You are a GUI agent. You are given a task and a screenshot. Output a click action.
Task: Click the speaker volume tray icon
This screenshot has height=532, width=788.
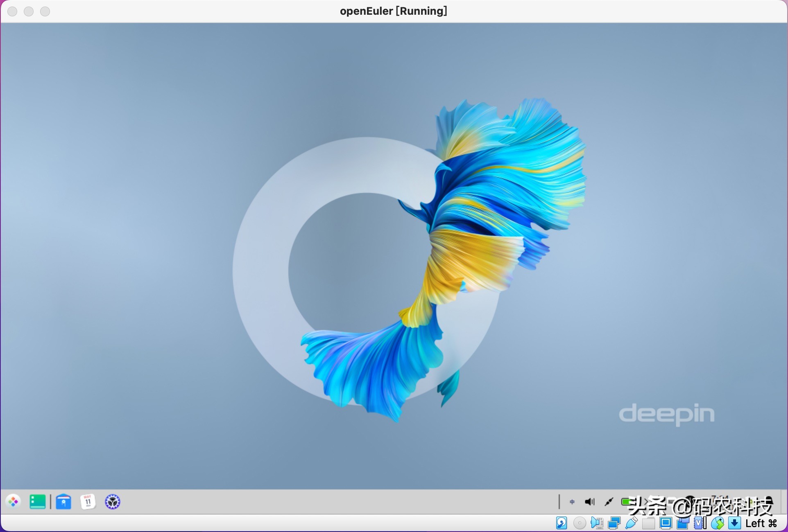click(590, 502)
